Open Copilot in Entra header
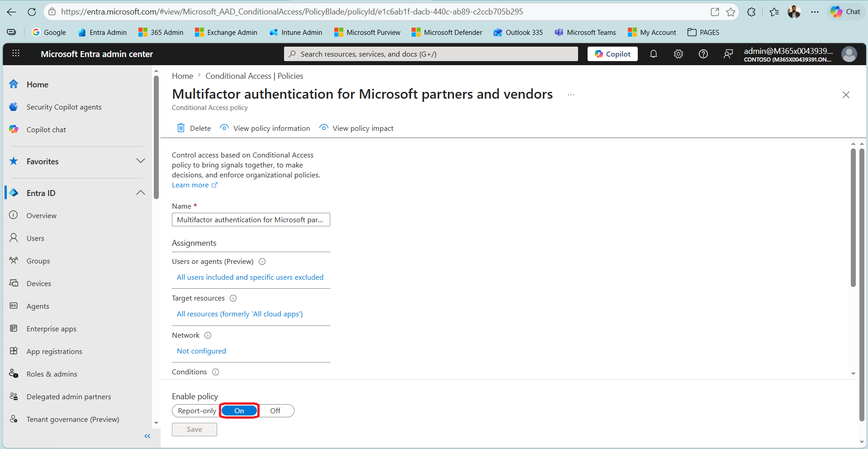The width and height of the screenshot is (868, 449). 612,54
